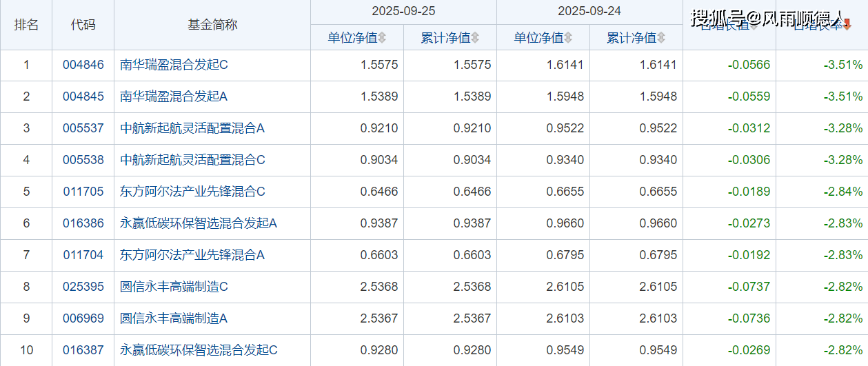Image resolution: width=868 pixels, height=366 pixels.
Task: Open 永赢低碳环保智选混合发起C fund page
Action: 199,350
